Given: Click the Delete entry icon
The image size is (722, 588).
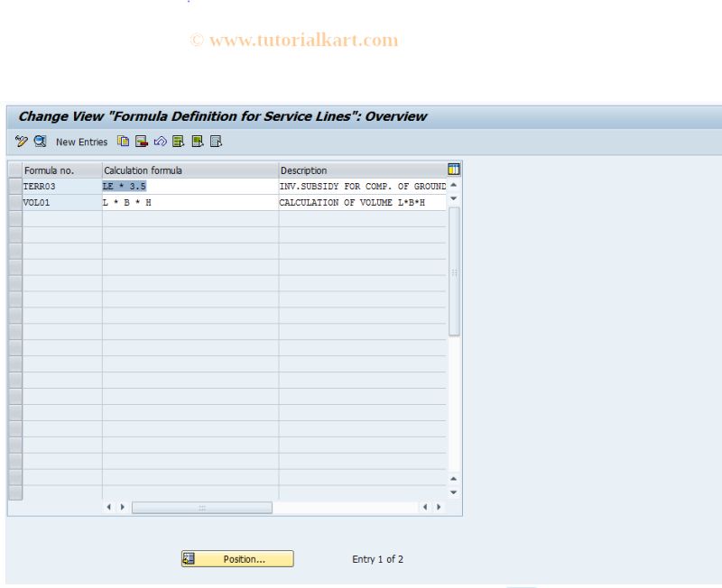Looking at the screenshot, I should pos(142,142).
